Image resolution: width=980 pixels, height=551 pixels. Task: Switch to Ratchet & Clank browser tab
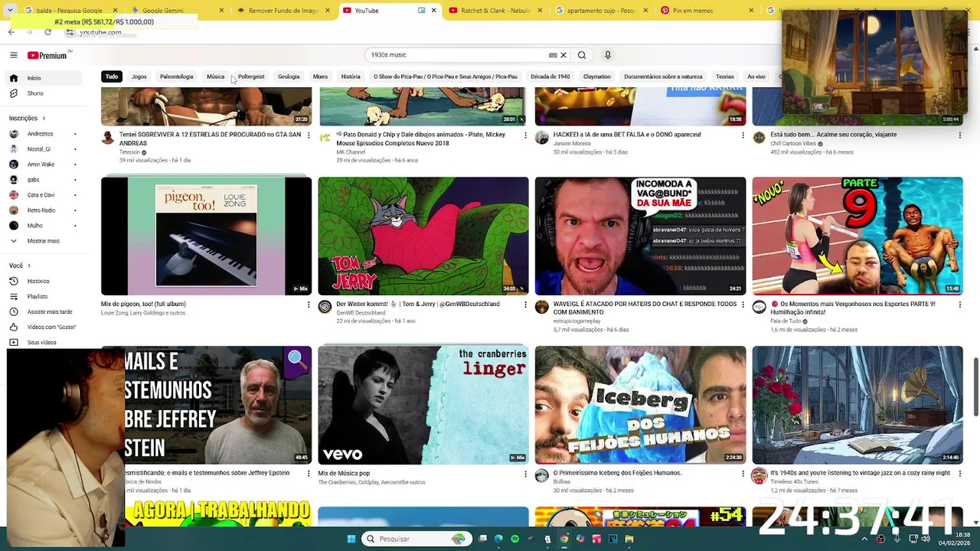click(494, 11)
